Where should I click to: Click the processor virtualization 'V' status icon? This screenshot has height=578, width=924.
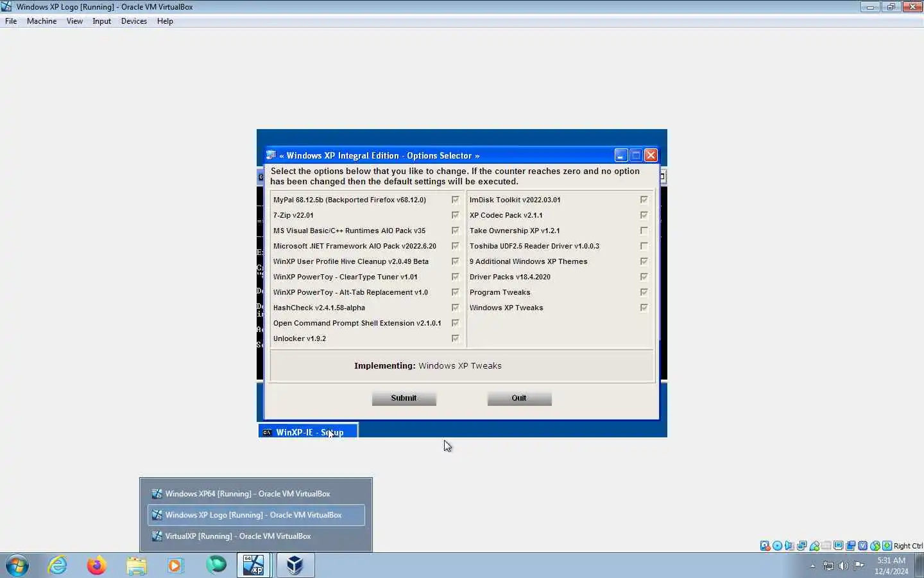click(x=863, y=546)
